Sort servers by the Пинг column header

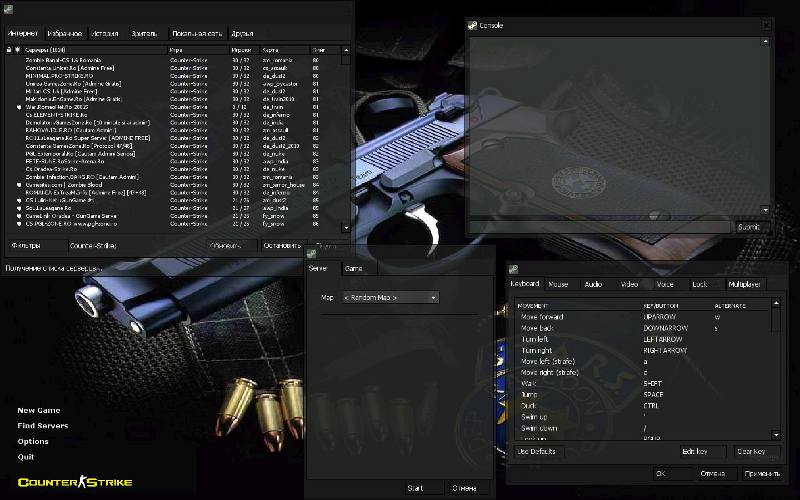(x=325, y=50)
